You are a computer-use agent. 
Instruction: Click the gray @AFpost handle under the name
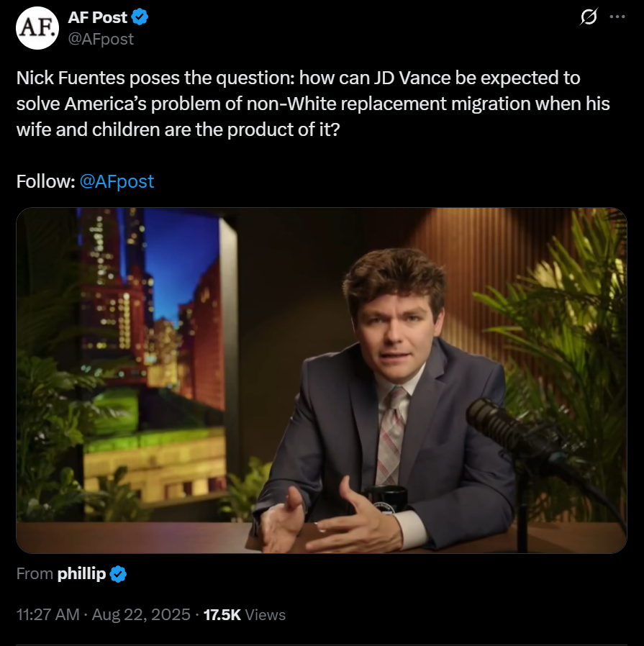[100, 39]
